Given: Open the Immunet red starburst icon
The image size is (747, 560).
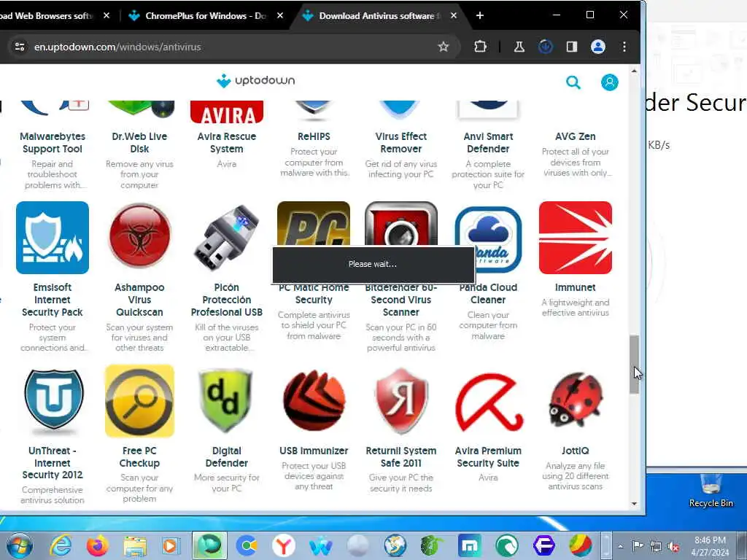Looking at the screenshot, I should click(x=576, y=238).
